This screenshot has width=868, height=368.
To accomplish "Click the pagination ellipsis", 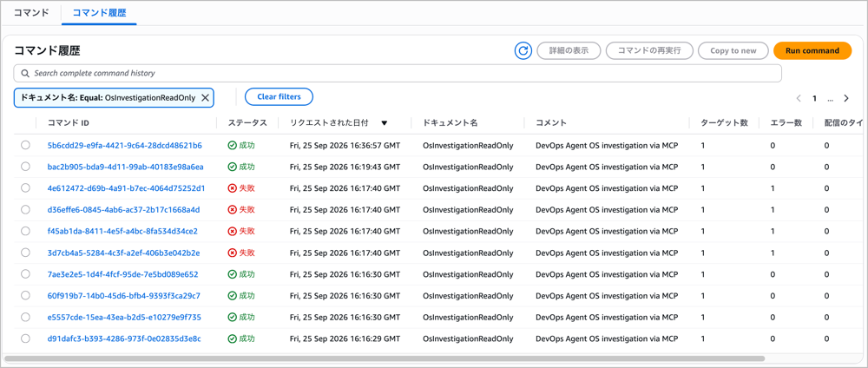I will (830, 100).
